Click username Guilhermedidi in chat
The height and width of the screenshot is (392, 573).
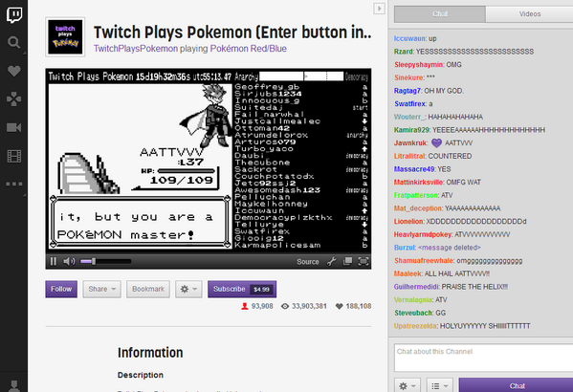pos(416,287)
